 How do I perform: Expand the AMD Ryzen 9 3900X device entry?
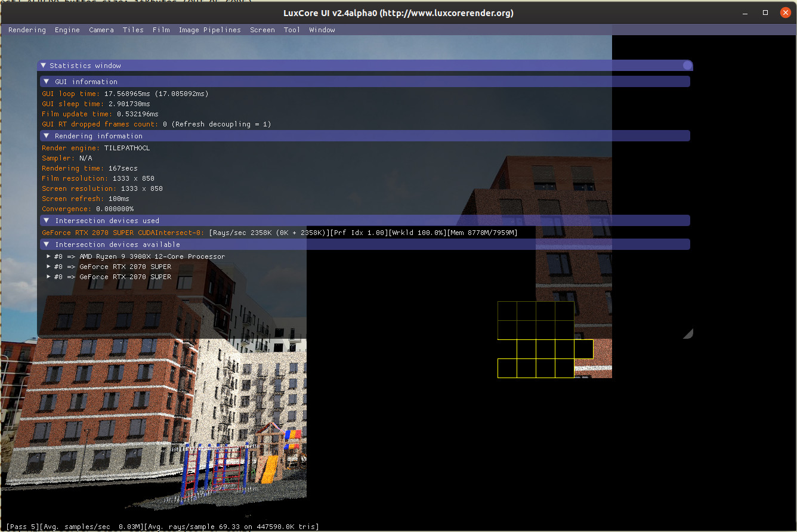(48, 256)
